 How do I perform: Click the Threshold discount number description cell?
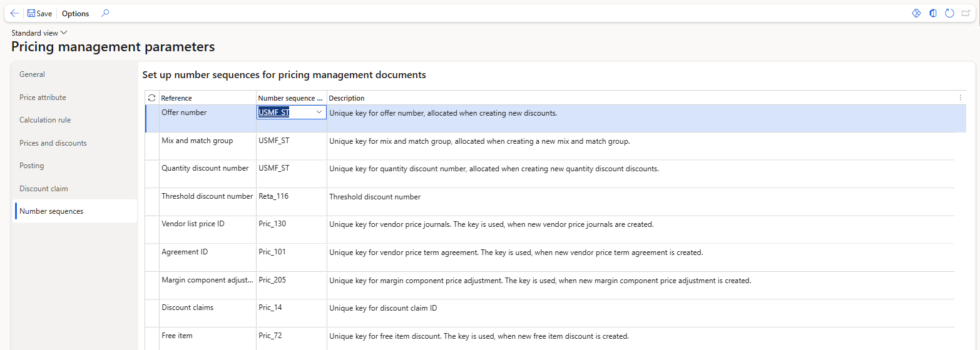(375, 197)
